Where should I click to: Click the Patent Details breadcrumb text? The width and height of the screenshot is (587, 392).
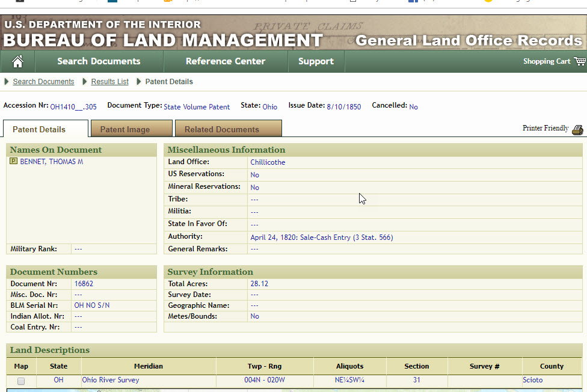pyautogui.click(x=169, y=82)
